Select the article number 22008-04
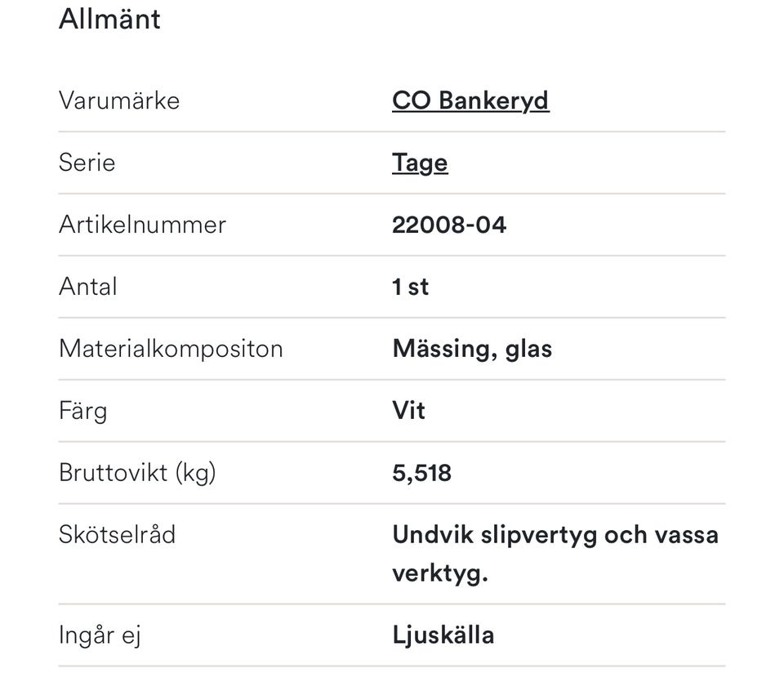 click(449, 225)
